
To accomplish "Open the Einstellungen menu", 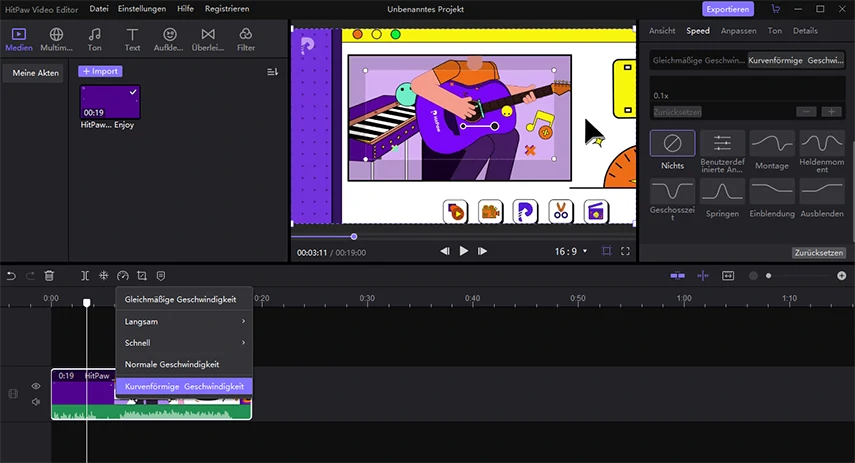I will [x=142, y=9].
